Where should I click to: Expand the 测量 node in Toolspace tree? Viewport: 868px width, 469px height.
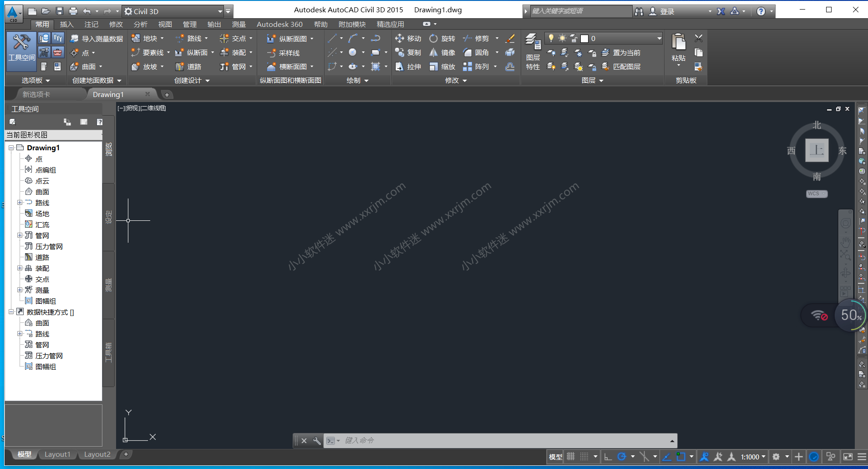coord(20,290)
